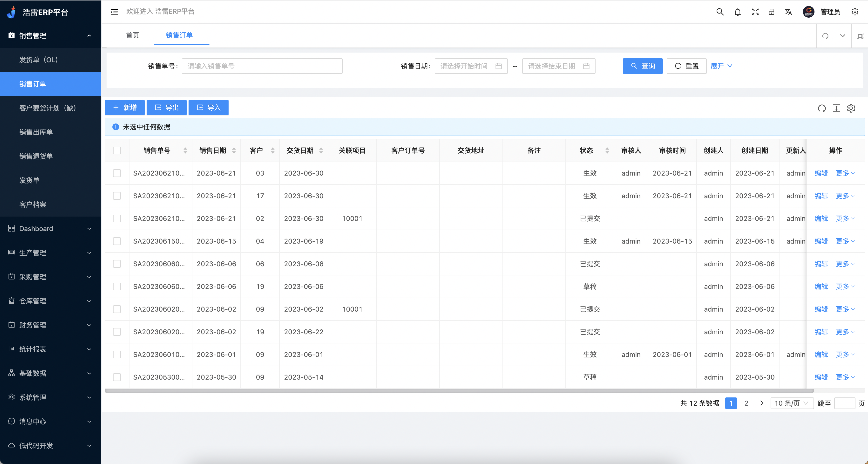Open the search magnifier in header

(720, 12)
